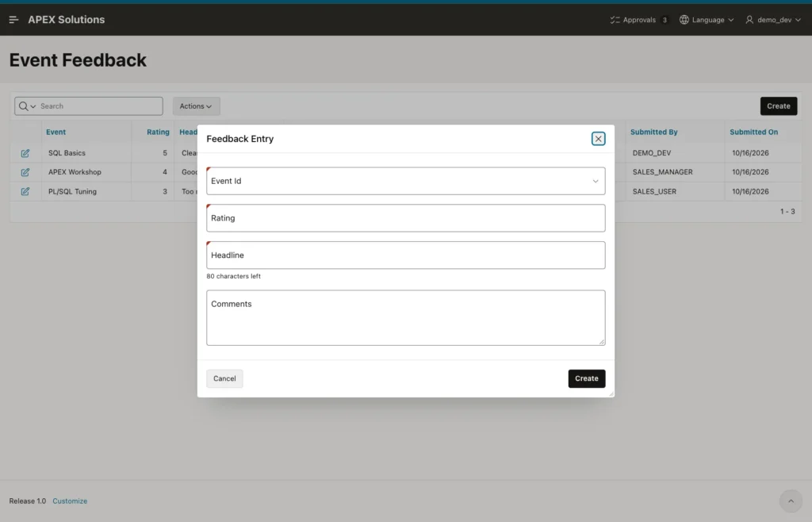Expand the Language menu chevron
812x522 pixels.
click(730, 20)
